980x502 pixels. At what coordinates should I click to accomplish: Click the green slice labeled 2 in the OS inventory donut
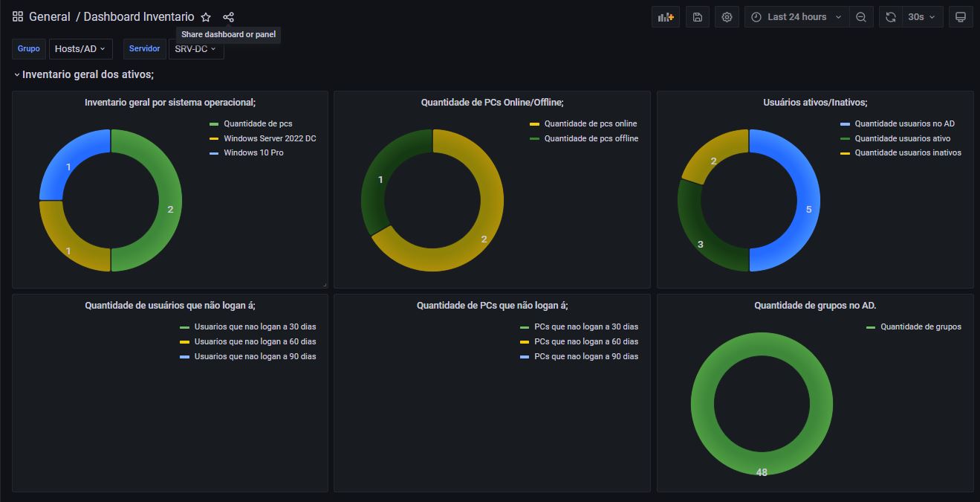170,201
